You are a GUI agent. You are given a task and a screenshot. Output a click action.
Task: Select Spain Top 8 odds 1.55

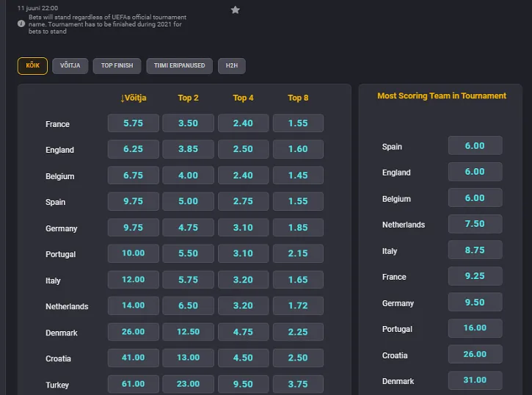coord(298,201)
